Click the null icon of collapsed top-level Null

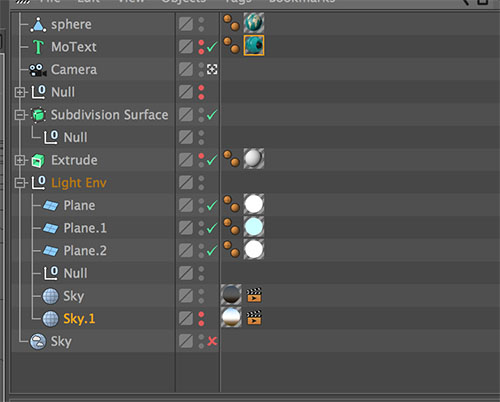pos(38,92)
